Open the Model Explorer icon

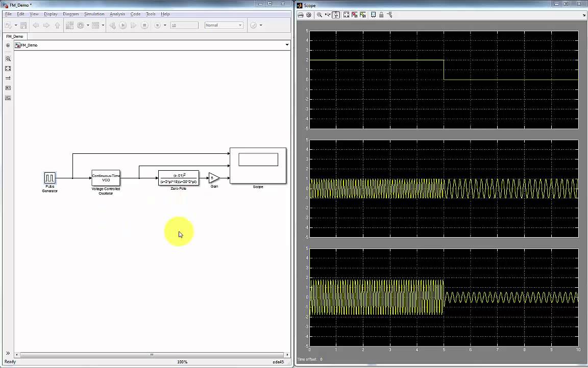click(95, 25)
